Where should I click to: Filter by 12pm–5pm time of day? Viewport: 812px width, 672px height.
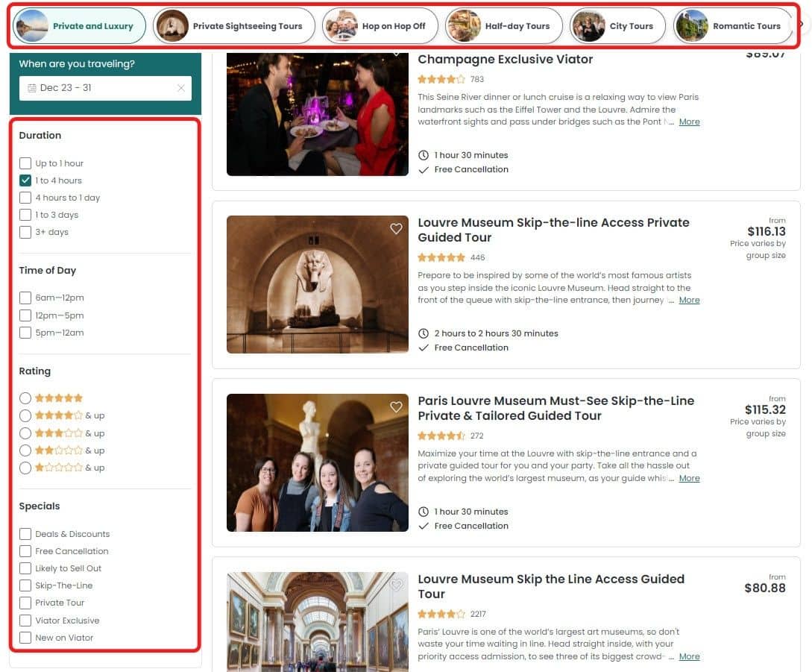click(x=25, y=315)
